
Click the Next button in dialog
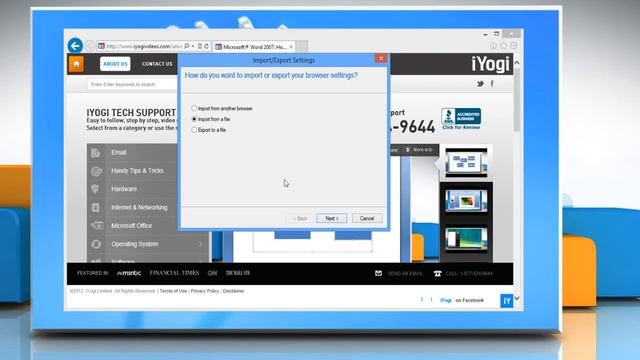coord(331,218)
